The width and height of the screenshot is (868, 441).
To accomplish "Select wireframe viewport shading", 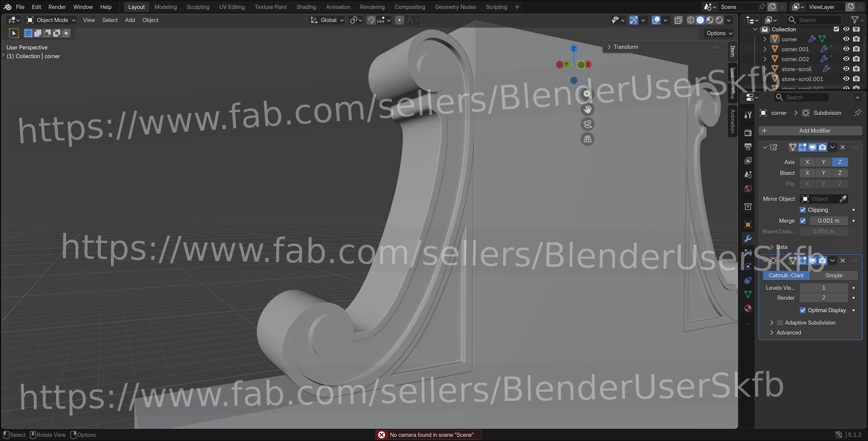I will pyautogui.click(x=691, y=20).
